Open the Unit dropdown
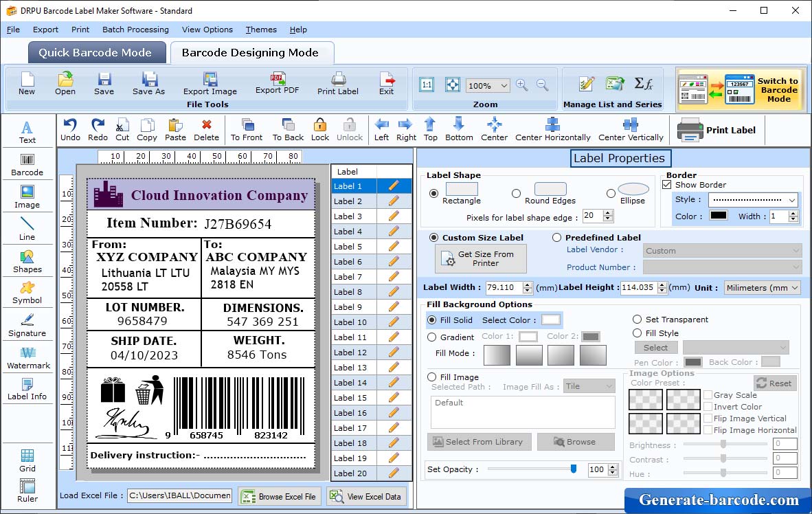This screenshot has height=514, width=812. (794, 287)
